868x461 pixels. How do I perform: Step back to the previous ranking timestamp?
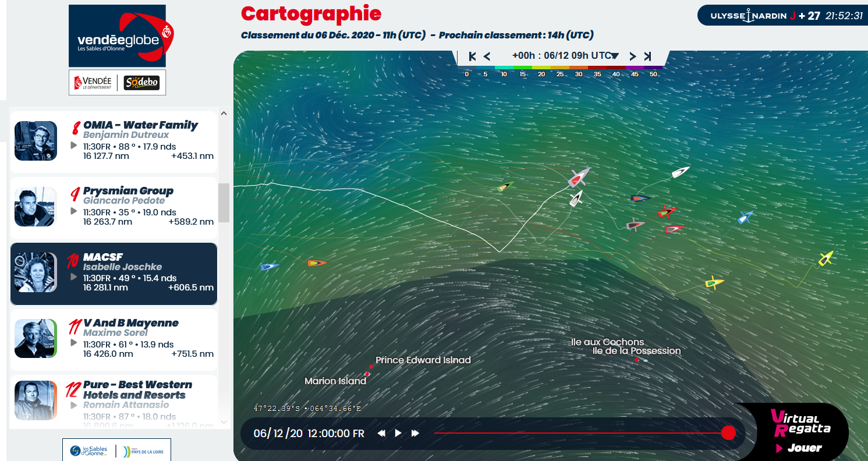point(487,56)
